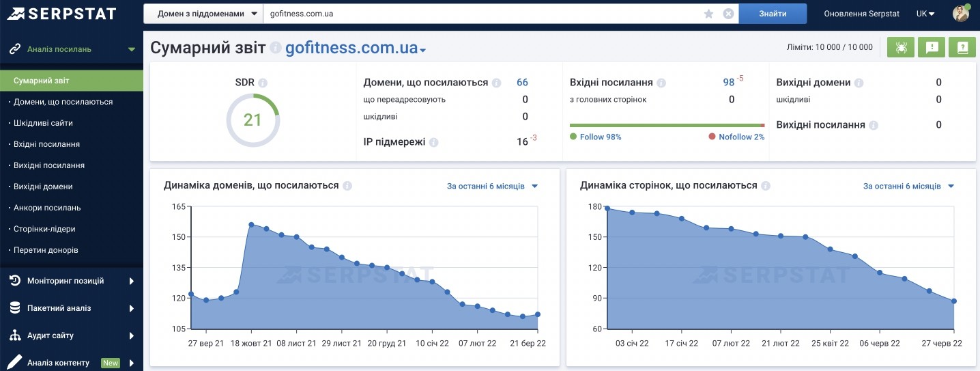The image size is (980, 371).
Task: Expand Пакетний аналіз menu
Action: [x=132, y=308]
